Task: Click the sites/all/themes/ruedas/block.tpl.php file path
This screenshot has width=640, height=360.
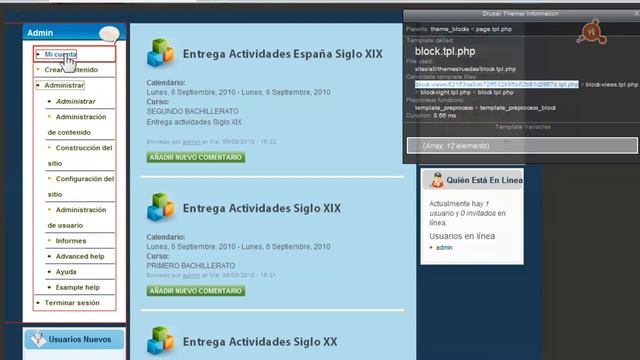Action: click(465, 69)
